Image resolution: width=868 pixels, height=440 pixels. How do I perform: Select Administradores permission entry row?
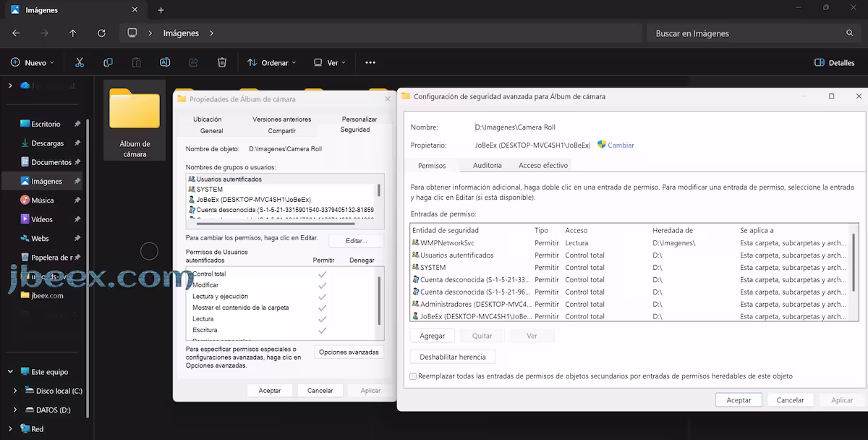click(x=629, y=304)
